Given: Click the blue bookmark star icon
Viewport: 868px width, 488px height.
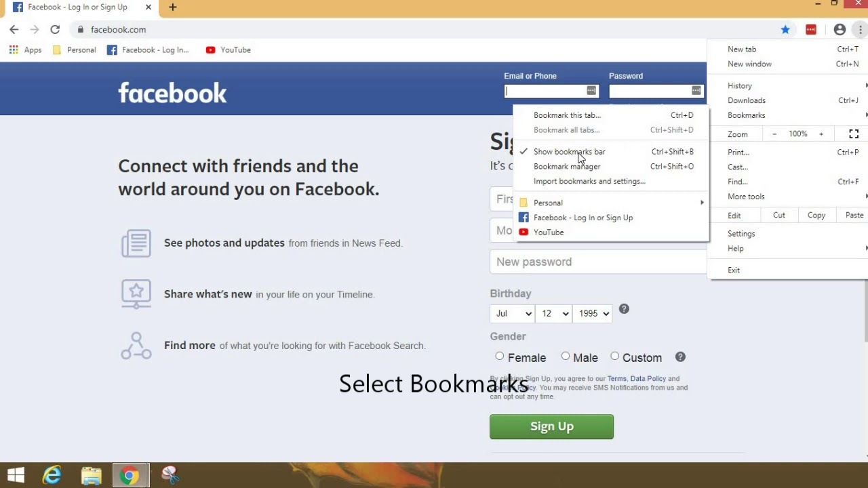Looking at the screenshot, I should pos(785,29).
